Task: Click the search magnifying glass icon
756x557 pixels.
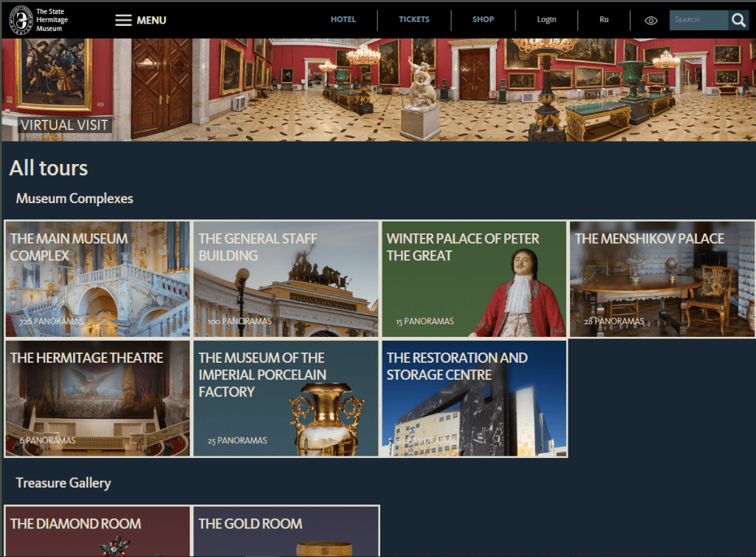Action: (x=738, y=20)
